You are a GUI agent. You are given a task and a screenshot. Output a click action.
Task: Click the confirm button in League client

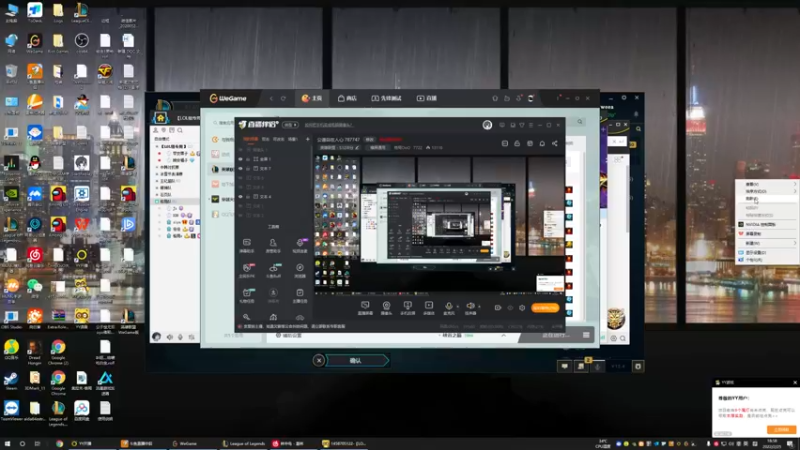356,361
